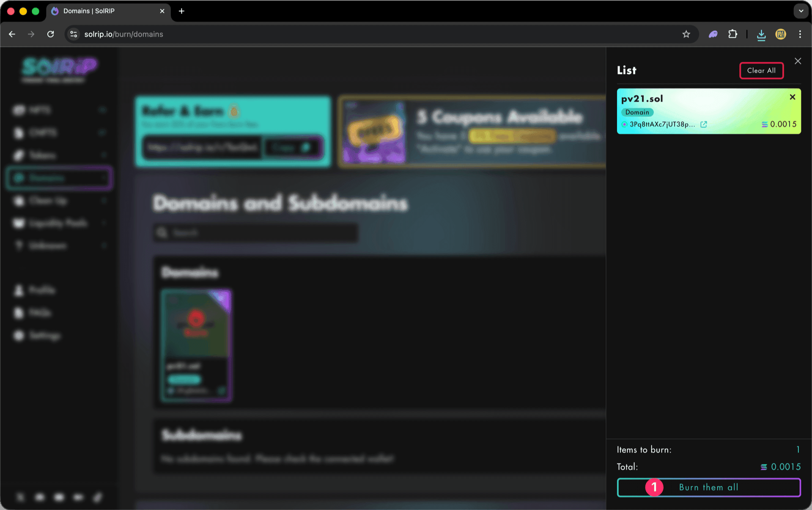Screen dimensions: 812x510
Task: Click the SolRIP logo in the sidebar
Action: coord(59,69)
